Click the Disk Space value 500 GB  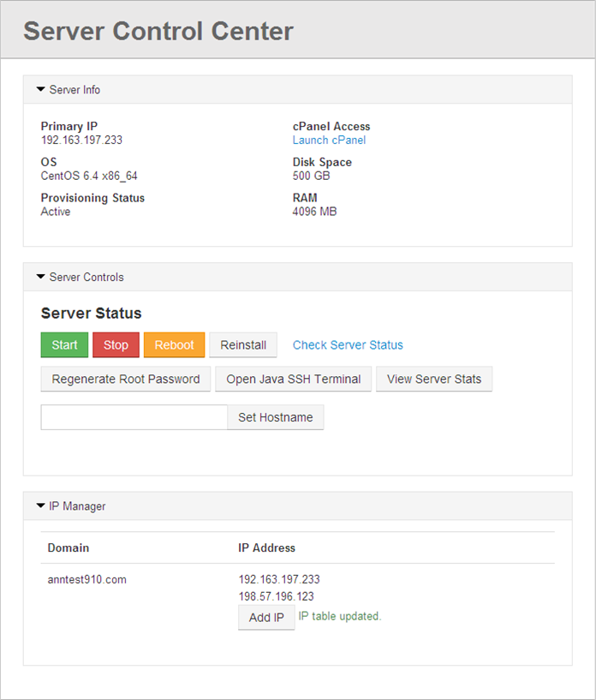click(x=312, y=176)
